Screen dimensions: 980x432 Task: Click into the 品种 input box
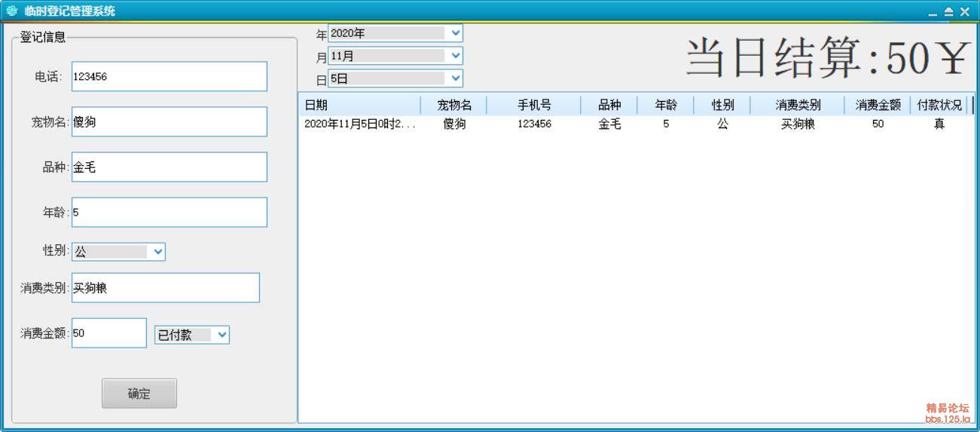point(169,167)
